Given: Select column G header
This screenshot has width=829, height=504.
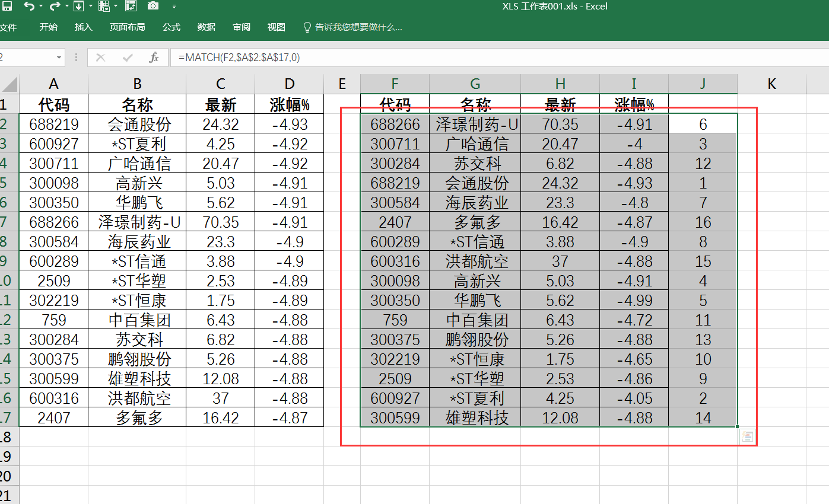Looking at the screenshot, I should click(475, 84).
